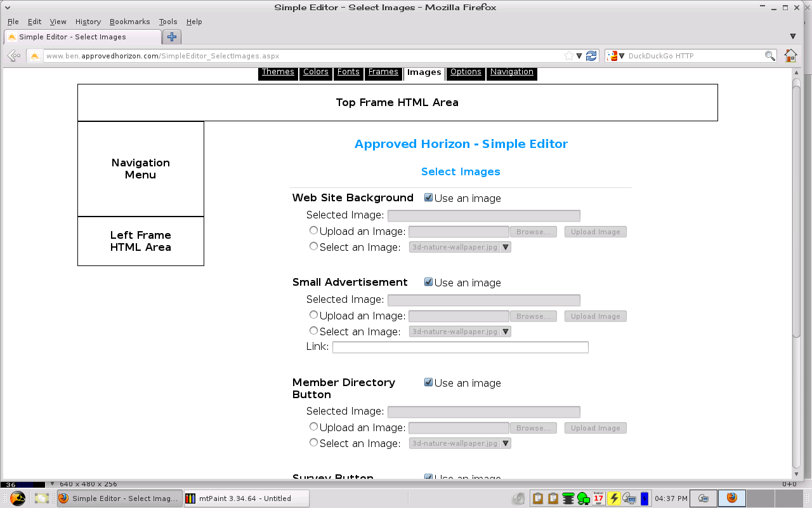Click the site identity icon in the URL bar
812x508 pixels.
35,56
